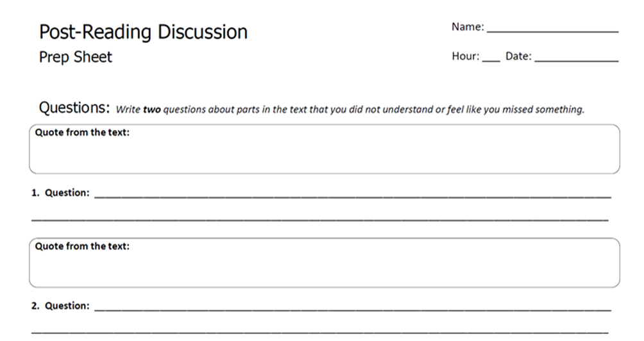Click the 'Date:' label
Image resolution: width=644 pixels, height=341 pixels.
point(518,56)
